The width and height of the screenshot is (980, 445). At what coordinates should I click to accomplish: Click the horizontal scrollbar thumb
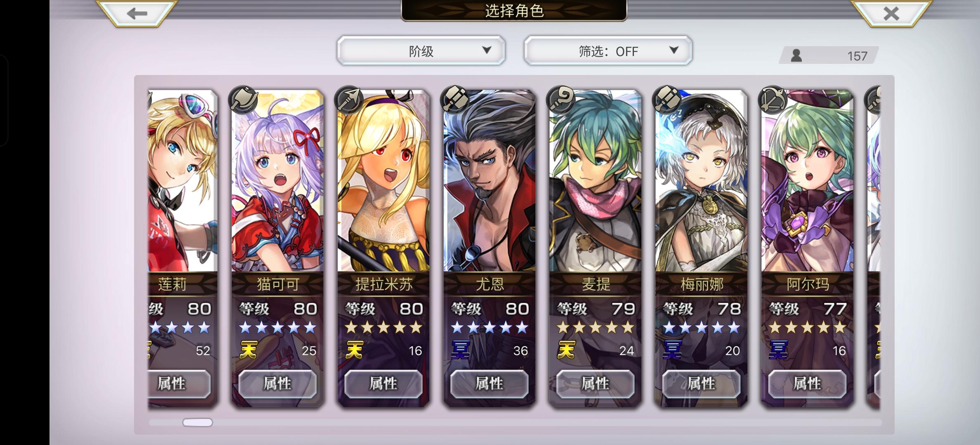click(198, 422)
